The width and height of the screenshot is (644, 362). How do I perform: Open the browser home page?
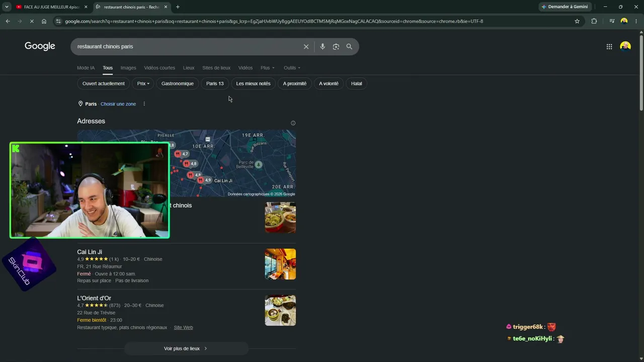[x=44, y=21]
